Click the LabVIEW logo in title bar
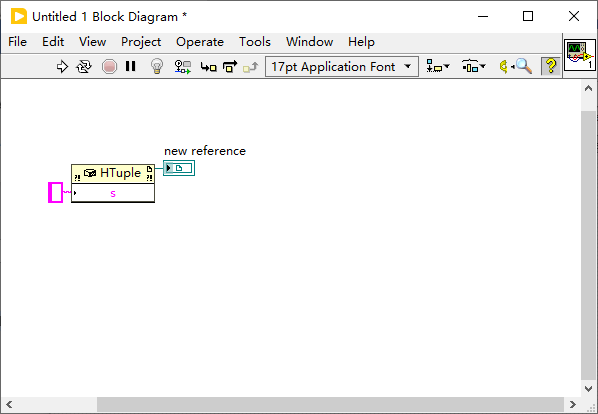 click(19, 16)
